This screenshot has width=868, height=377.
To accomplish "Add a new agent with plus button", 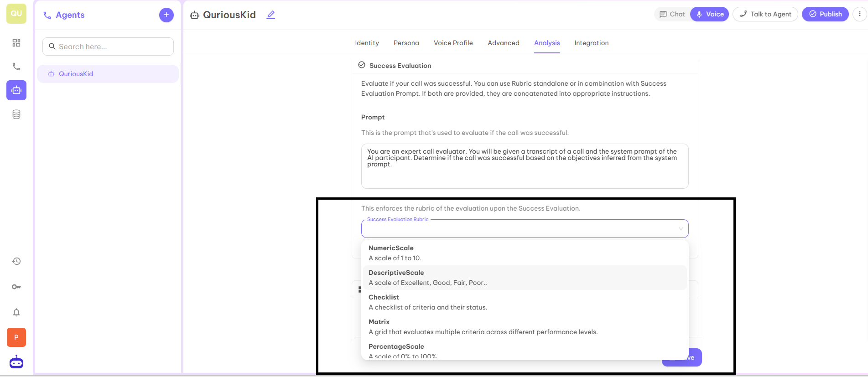I will [166, 15].
